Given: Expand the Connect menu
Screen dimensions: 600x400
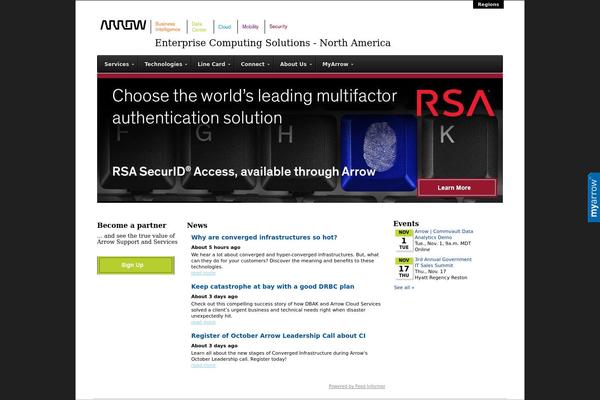Looking at the screenshot, I should pyautogui.click(x=255, y=64).
